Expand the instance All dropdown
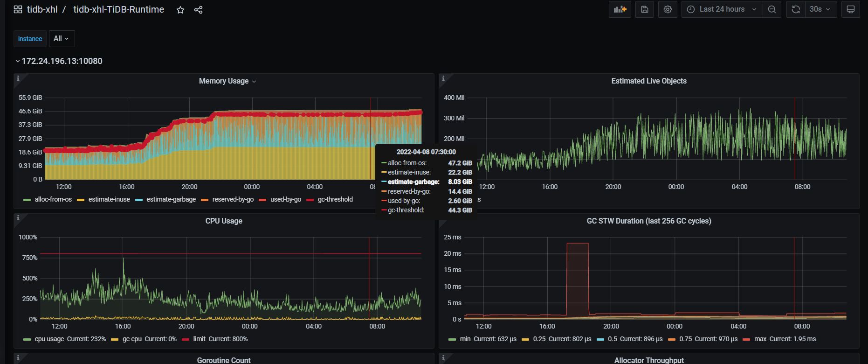Image resolution: width=868 pixels, height=364 pixels. 62,39
